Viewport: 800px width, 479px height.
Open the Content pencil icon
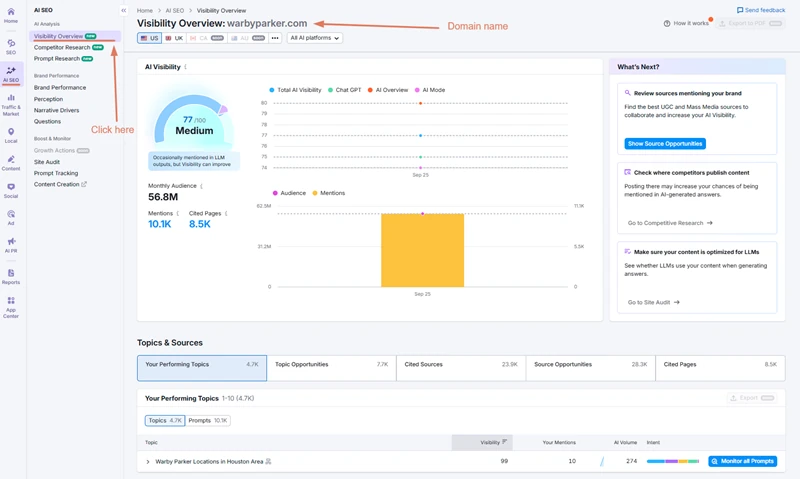tap(11, 160)
